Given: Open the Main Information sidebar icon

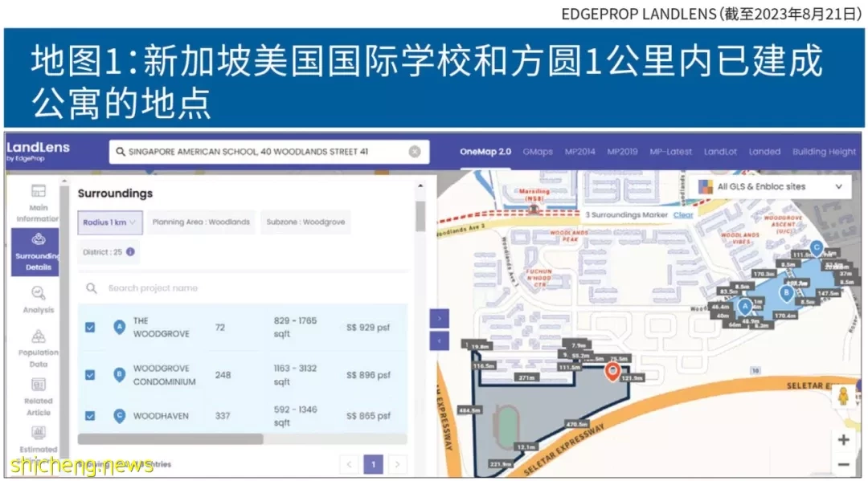Looking at the screenshot, I should tap(39, 192).
